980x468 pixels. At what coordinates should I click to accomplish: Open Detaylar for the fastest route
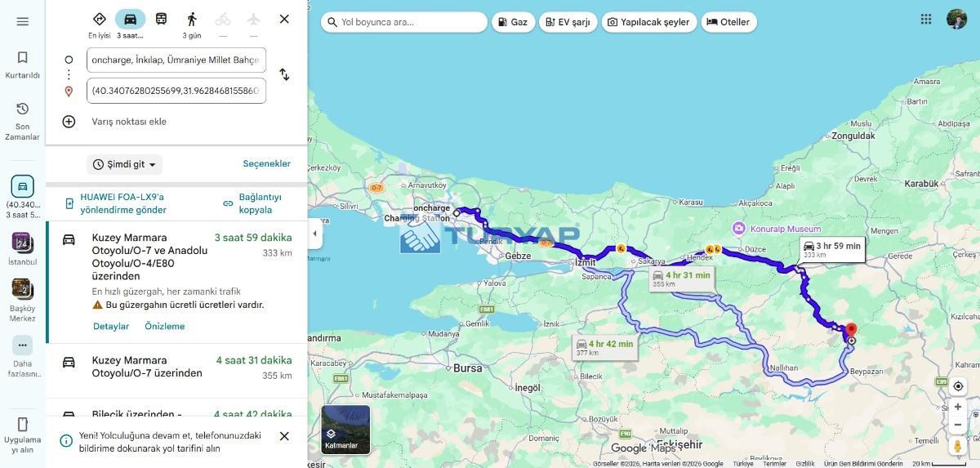click(x=110, y=326)
